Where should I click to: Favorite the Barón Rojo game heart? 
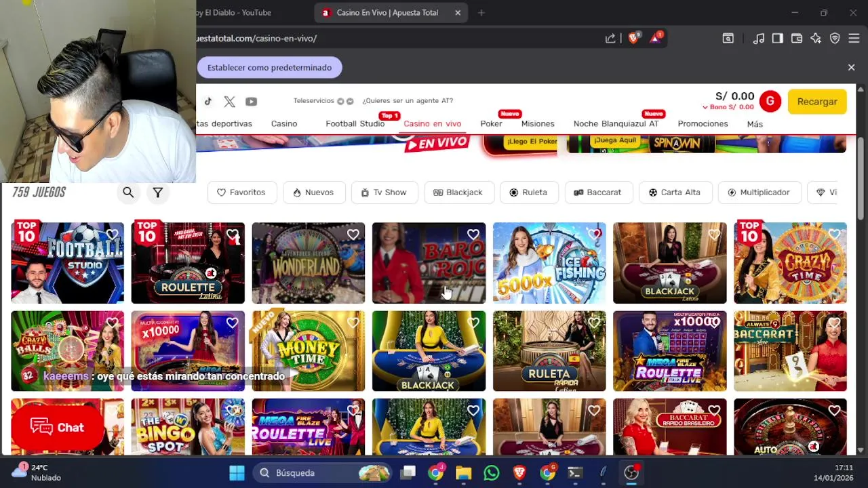click(x=473, y=235)
